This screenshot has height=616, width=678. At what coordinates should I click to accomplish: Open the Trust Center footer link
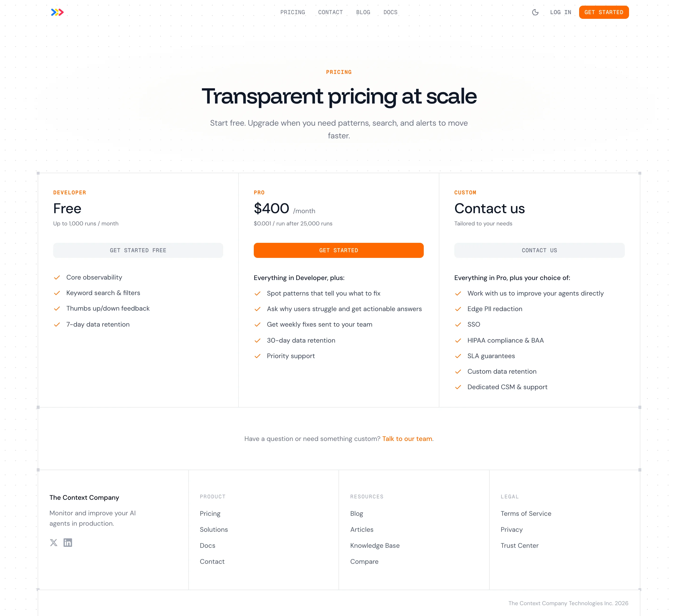[x=519, y=545]
